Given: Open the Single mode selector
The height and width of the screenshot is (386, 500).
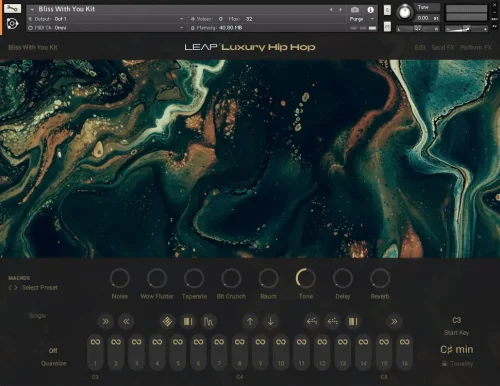Looking at the screenshot, I should pos(38,316).
